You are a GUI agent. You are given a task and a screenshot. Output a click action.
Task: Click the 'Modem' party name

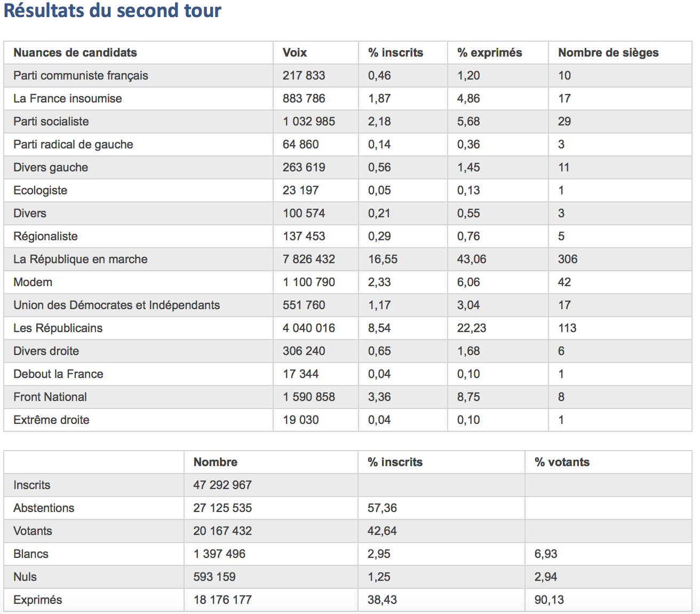tap(33, 282)
